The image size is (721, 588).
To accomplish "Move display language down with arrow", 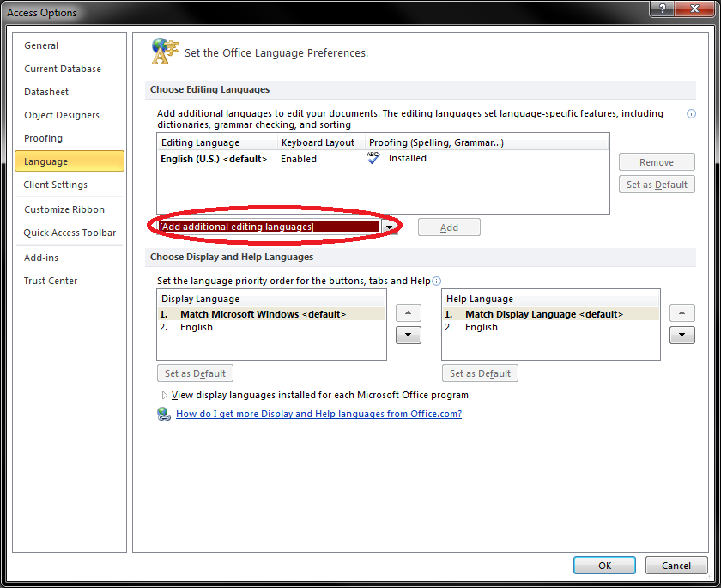I will pos(409,335).
